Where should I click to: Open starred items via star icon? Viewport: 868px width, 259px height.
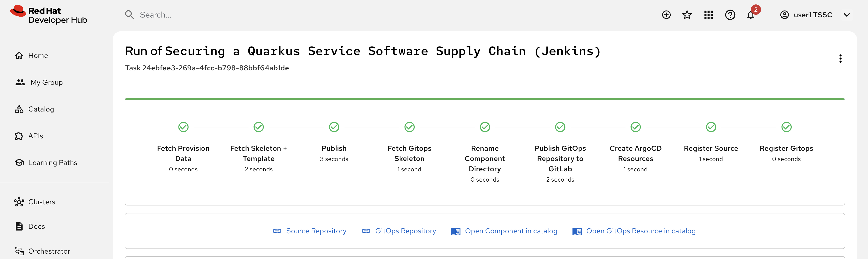[x=687, y=15]
